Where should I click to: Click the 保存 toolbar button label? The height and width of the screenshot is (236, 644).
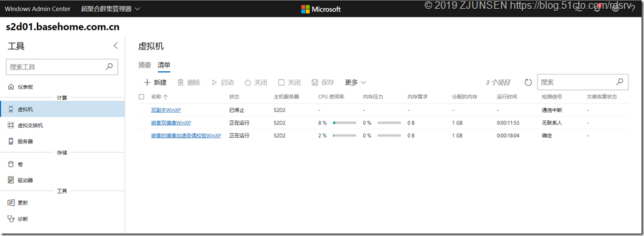(x=328, y=83)
